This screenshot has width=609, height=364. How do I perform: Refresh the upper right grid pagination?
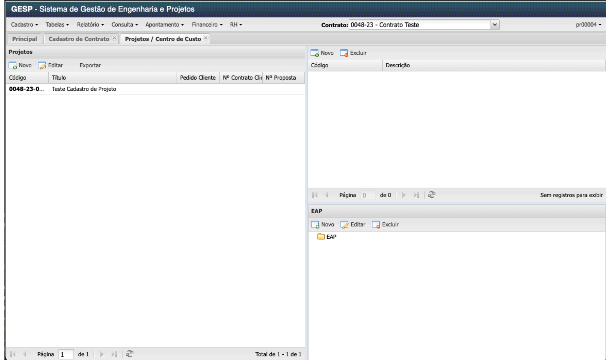432,195
